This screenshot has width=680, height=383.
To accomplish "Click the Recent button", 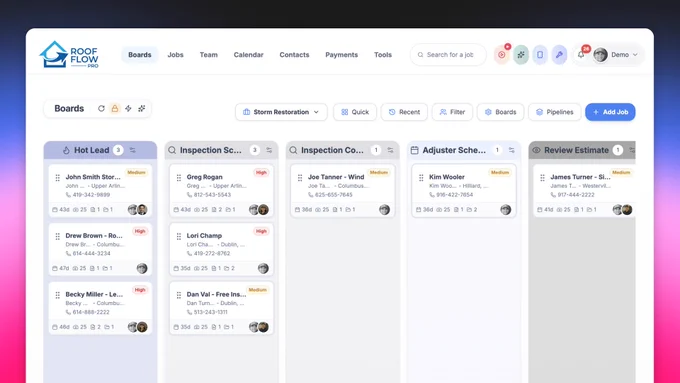I will coord(404,112).
